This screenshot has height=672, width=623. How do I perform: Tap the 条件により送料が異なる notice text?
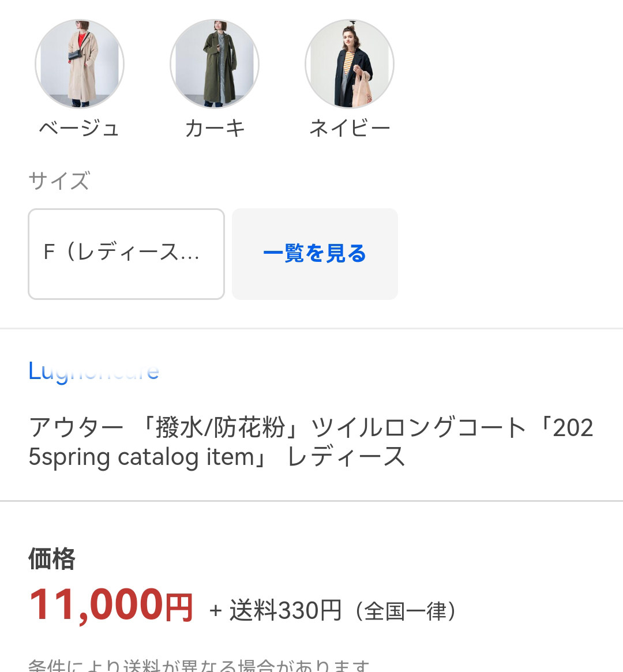point(199,666)
